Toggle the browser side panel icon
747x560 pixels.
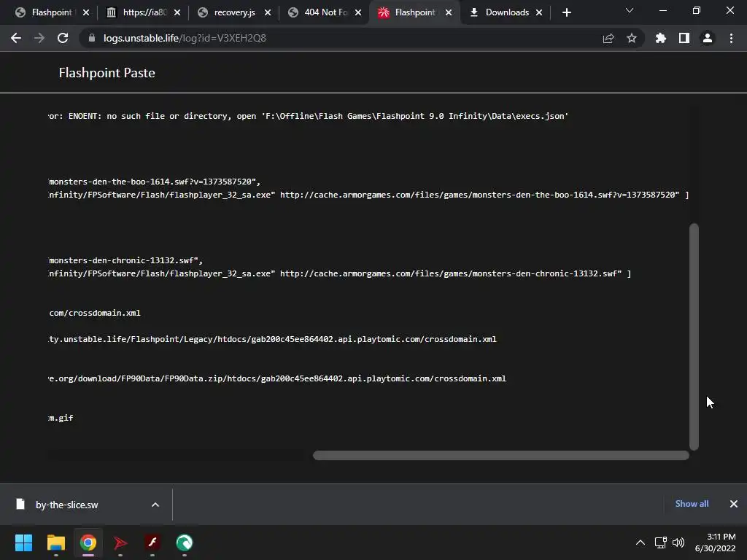684,38
